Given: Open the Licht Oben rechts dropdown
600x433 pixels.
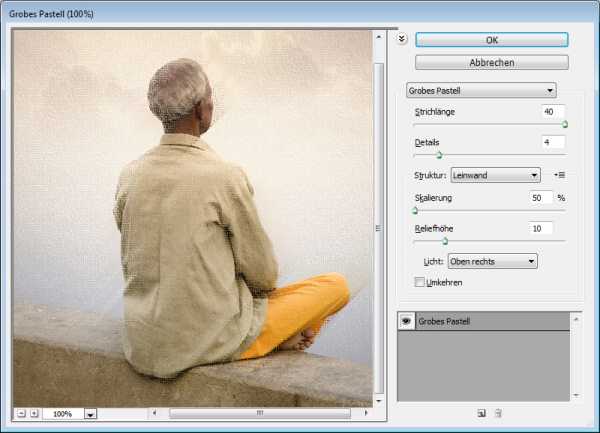Looking at the screenshot, I should tap(492, 261).
